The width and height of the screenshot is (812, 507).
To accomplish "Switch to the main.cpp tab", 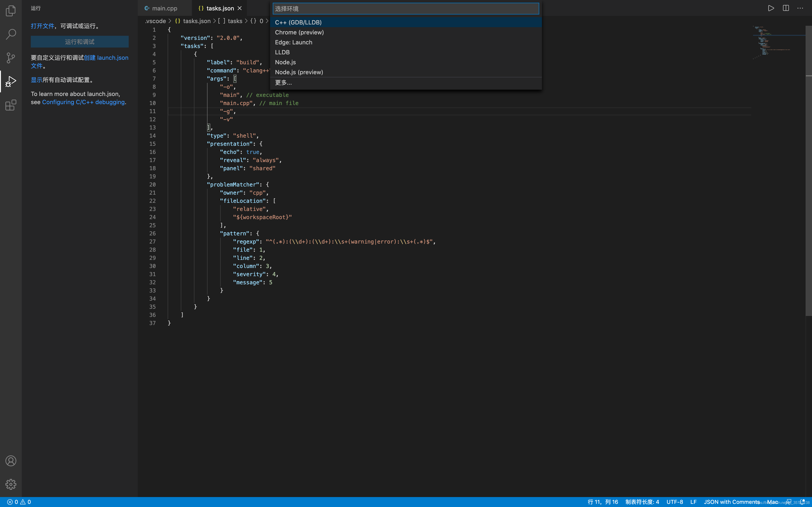I will pyautogui.click(x=164, y=8).
